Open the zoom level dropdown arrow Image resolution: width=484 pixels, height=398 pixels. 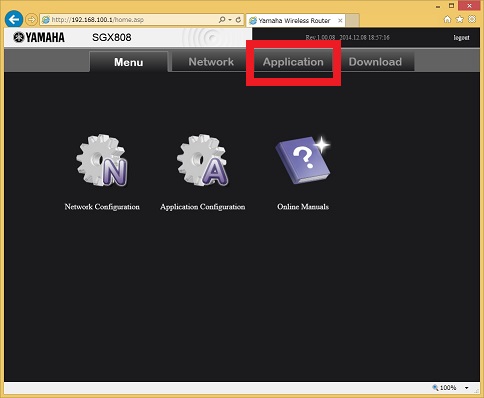(467, 388)
